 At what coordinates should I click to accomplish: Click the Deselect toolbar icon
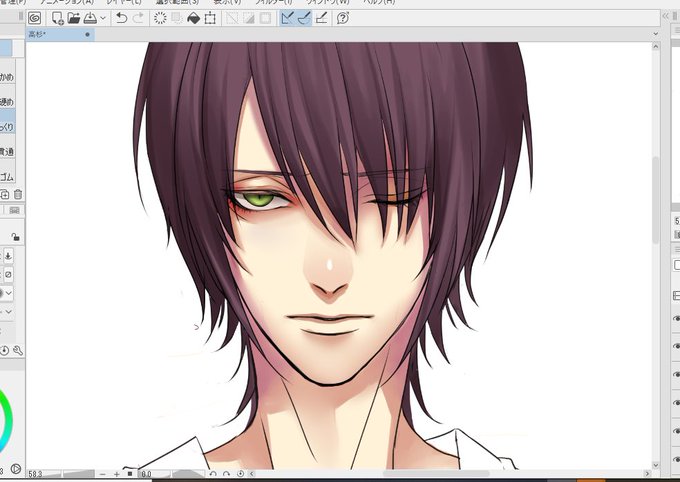point(232,18)
